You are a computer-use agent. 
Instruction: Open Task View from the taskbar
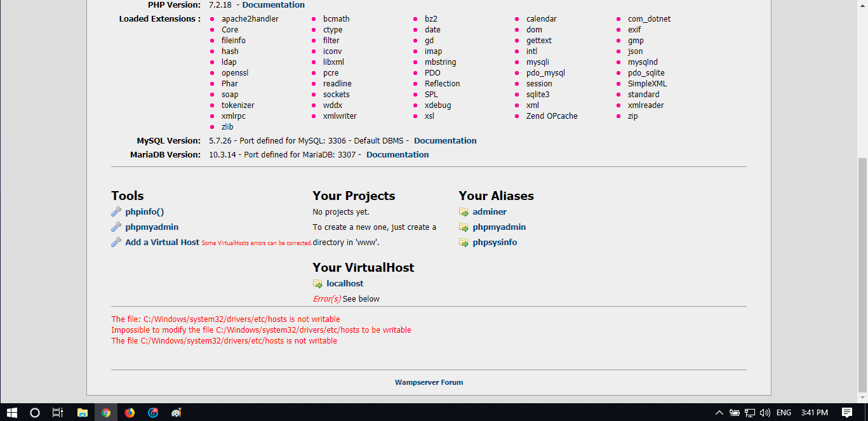58,412
